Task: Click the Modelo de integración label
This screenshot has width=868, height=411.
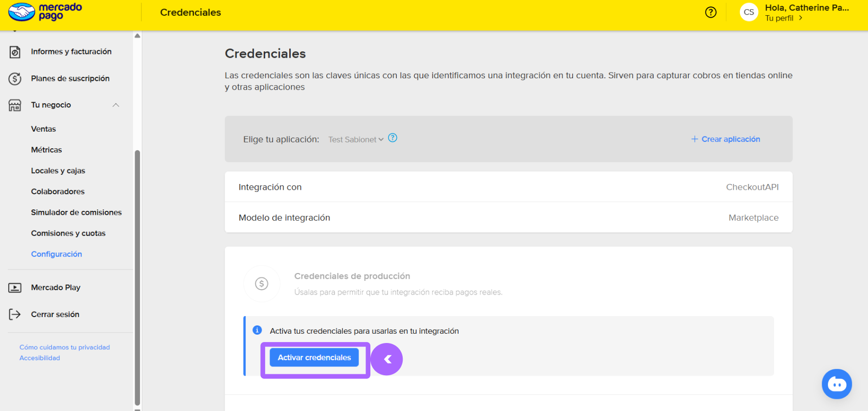Action: coord(284,218)
